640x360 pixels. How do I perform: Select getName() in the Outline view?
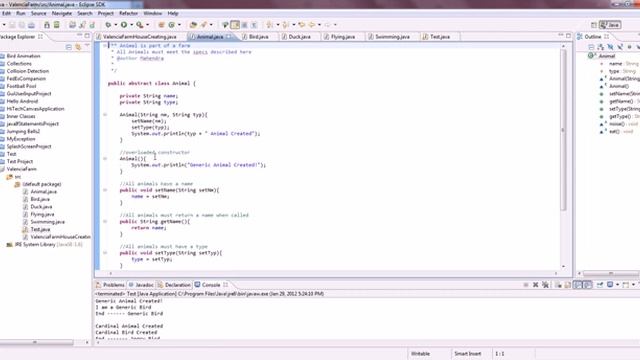[x=621, y=101]
